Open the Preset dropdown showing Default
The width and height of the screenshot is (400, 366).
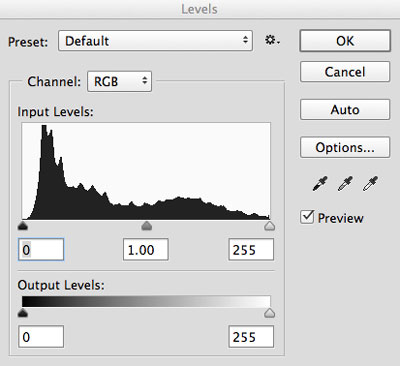point(155,41)
